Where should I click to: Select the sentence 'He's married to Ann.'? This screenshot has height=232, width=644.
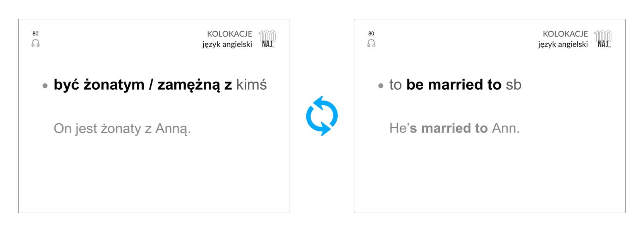click(x=455, y=128)
